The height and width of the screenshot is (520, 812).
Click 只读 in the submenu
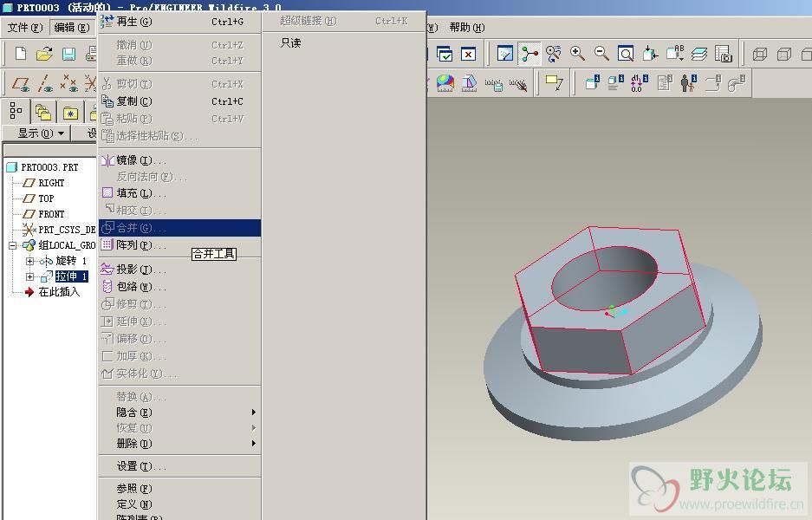290,43
